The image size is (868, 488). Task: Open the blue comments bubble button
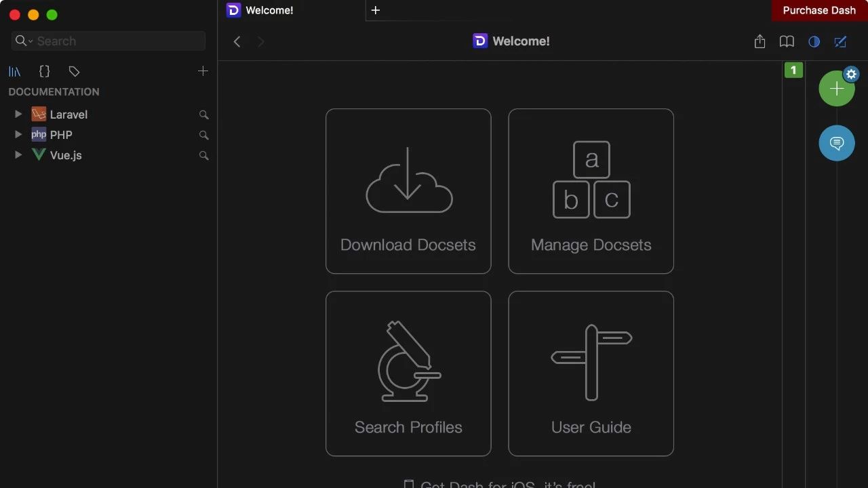[x=837, y=143]
